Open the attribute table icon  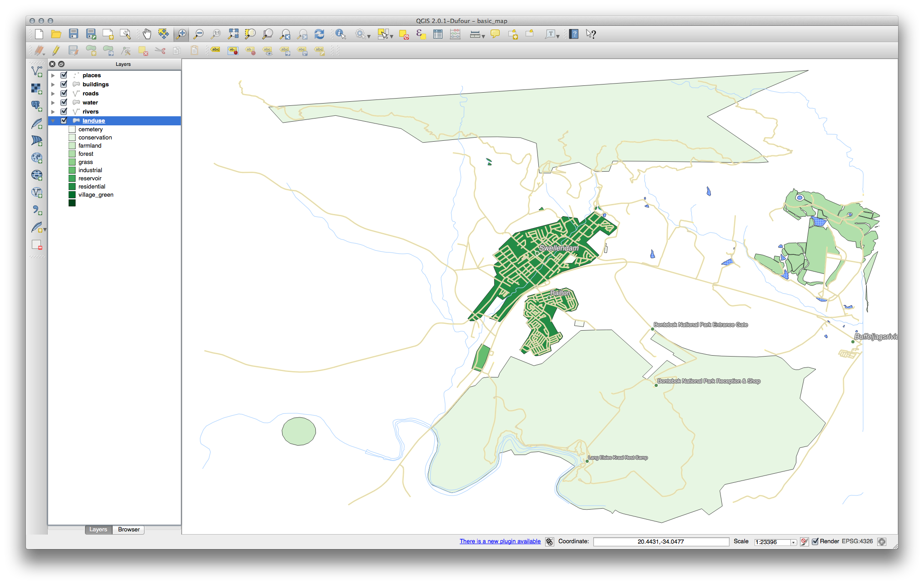click(438, 34)
